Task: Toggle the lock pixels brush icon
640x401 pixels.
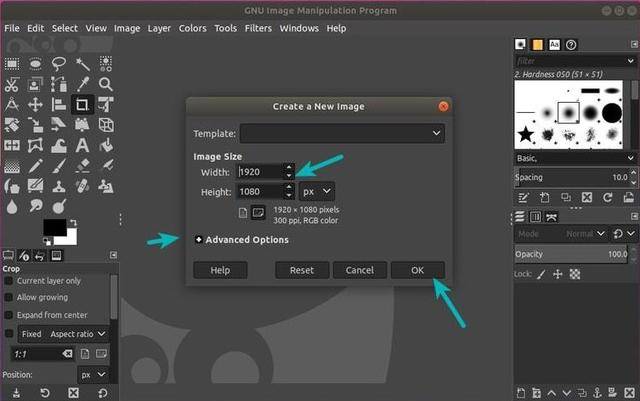Action: [541, 274]
